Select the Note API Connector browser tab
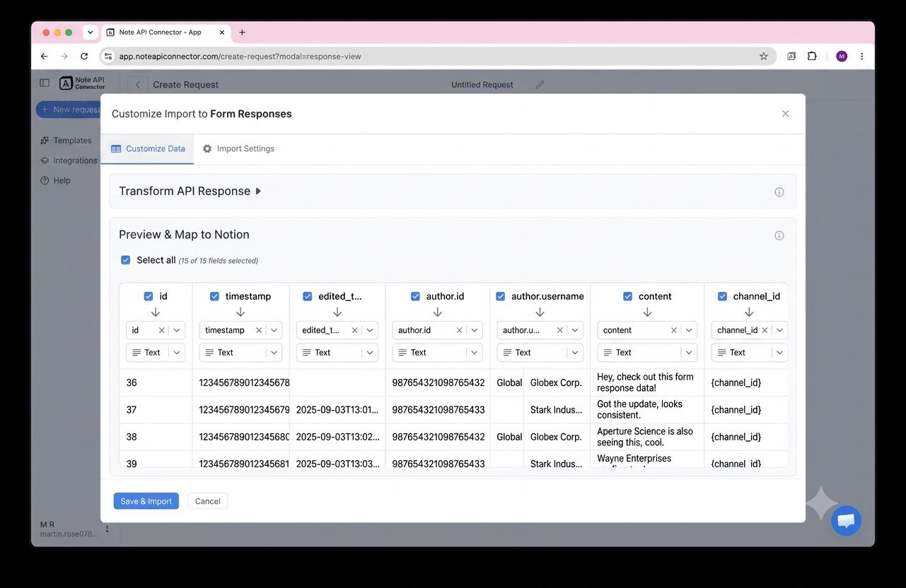 pyautogui.click(x=167, y=33)
